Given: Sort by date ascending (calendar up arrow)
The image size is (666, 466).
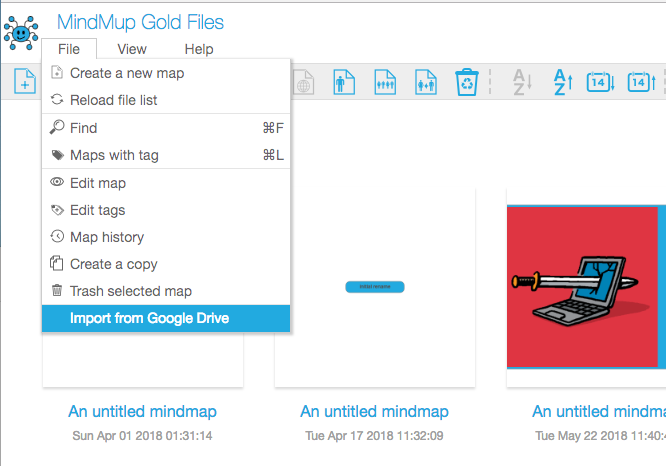Looking at the screenshot, I should tap(639, 82).
